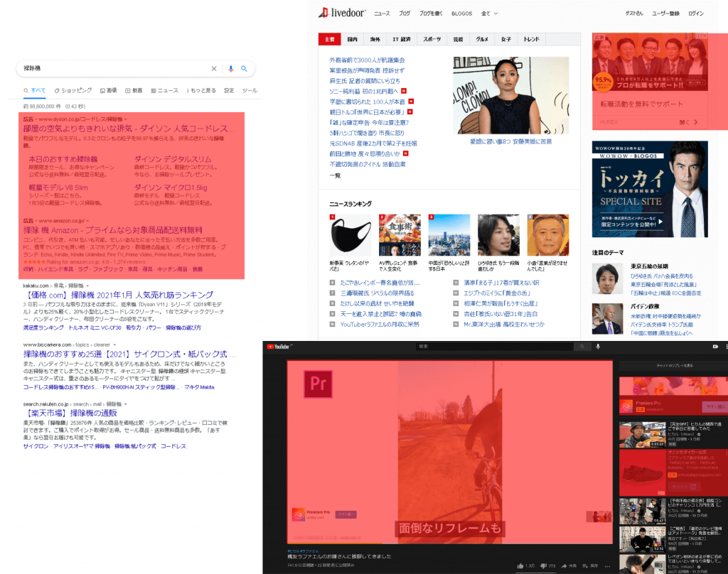Open ブログを書く in the livedoor navigation
This screenshot has width=728, height=574.
pyautogui.click(x=431, y=13)
